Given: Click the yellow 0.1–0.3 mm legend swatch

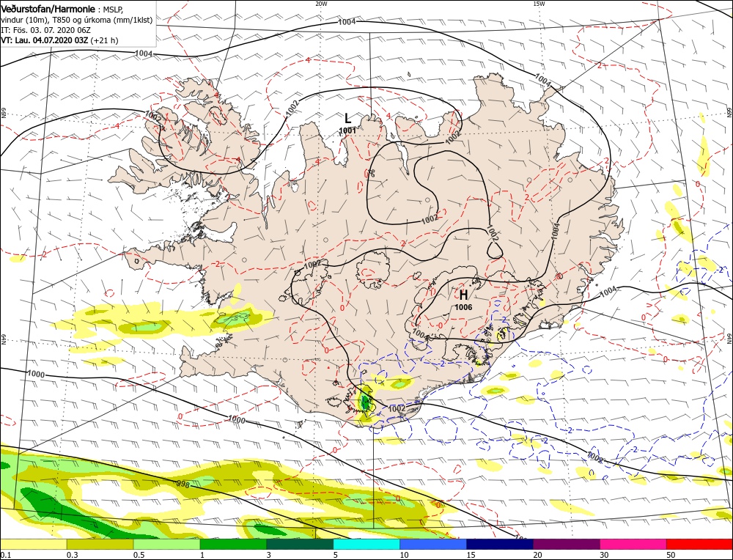Looking at the screenshot, I should click(34, 544).
